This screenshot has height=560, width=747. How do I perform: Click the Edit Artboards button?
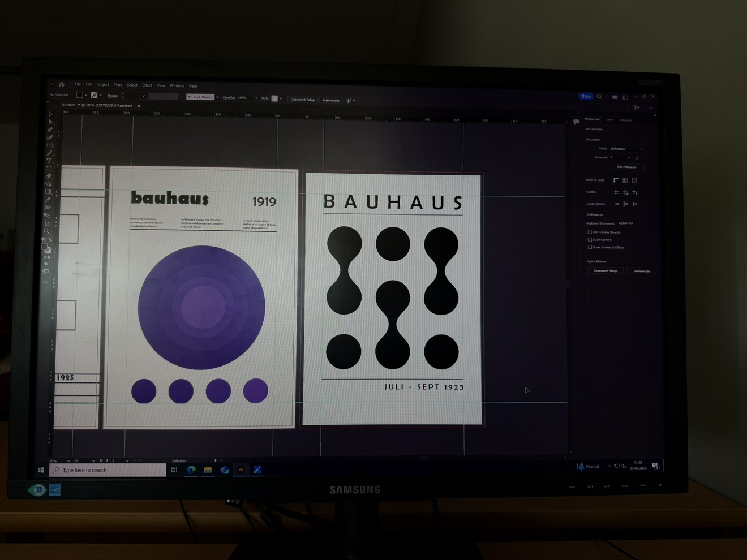pos(626,167)
